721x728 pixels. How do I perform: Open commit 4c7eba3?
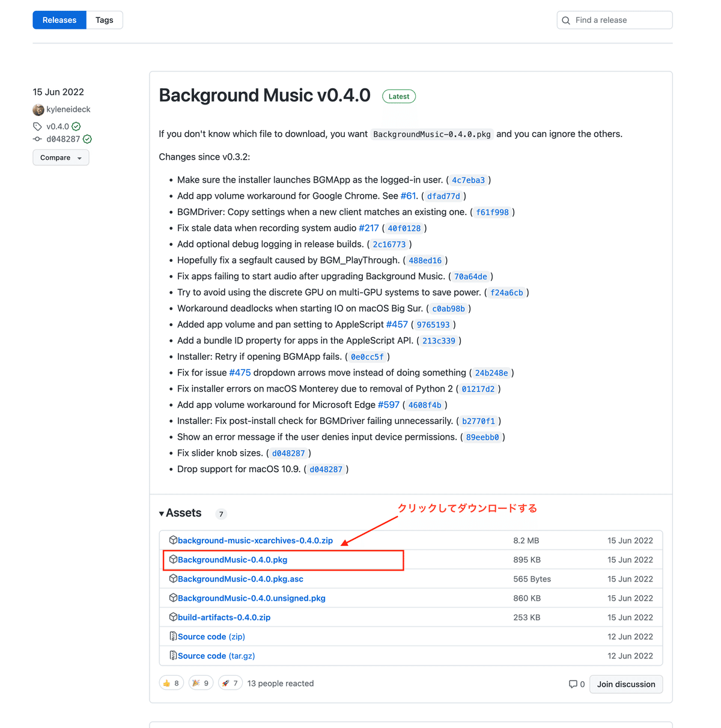(x=468, y=180)
